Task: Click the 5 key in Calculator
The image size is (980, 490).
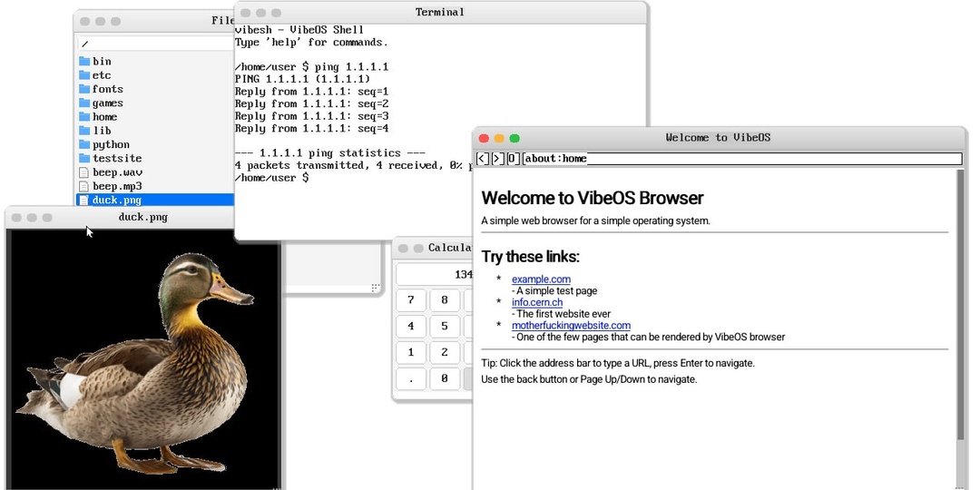Action: (x=445, y=327)
